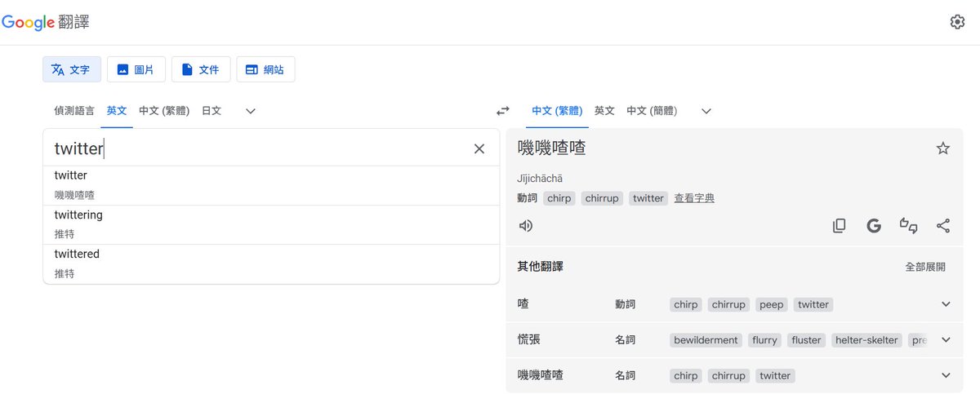This screenshot has width=980, height=394.
Task: Open more target languages dropdown
Action: pos(706,111)
